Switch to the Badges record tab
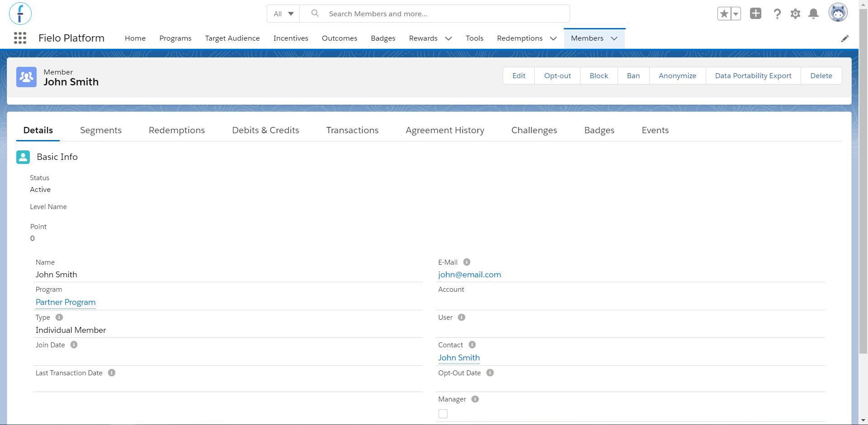The height and width of the screenshot is (425, 868). point(599,130)
